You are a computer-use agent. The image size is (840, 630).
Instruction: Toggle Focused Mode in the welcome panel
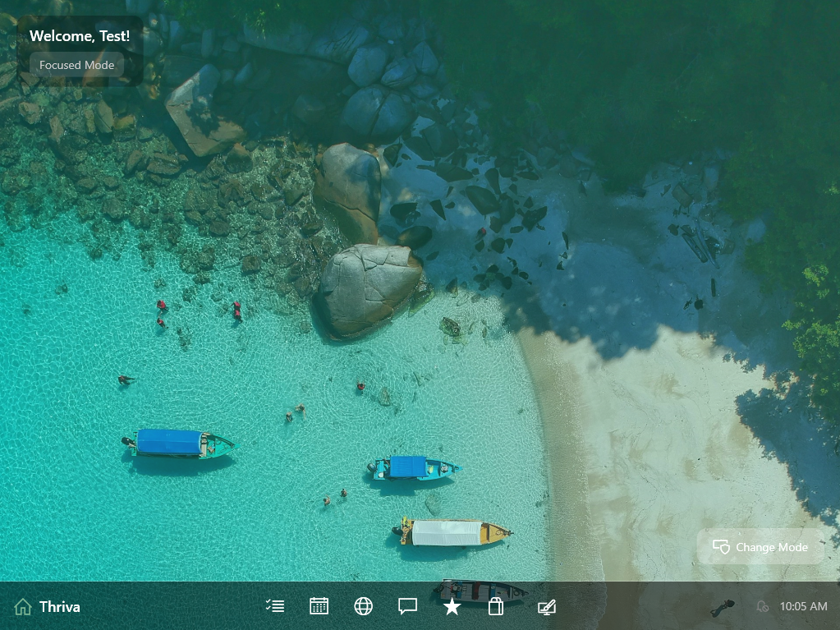click(76, 65)
